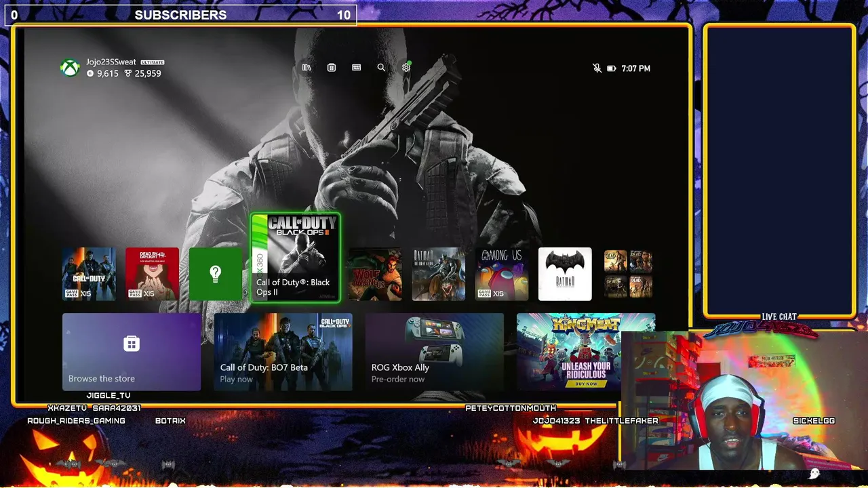The image size is (868, 488).
Task: Select the Browse the store tile
Action: point(132,352)
